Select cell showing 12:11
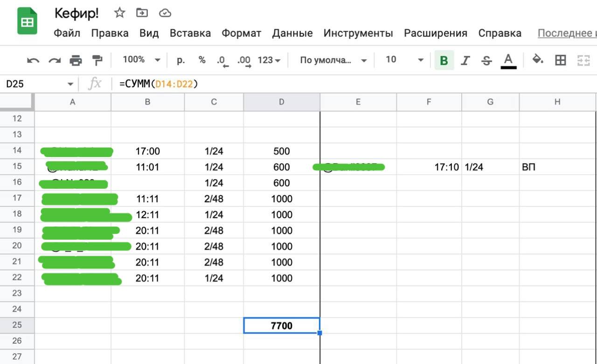597x364 pixels. [147, 214]
